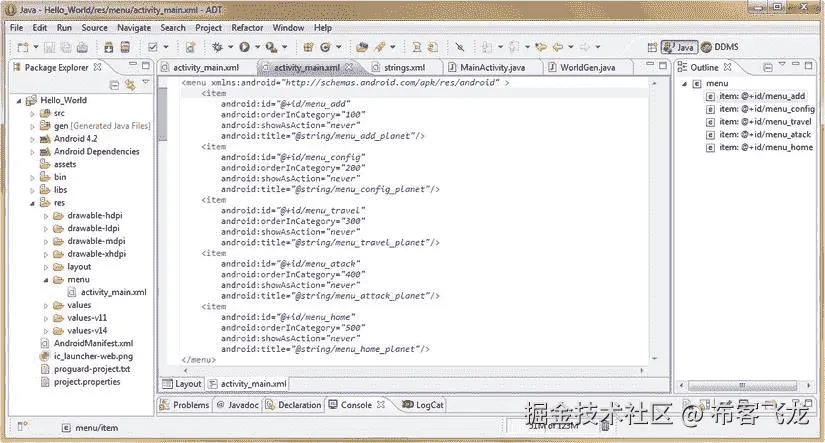This screenshot has width=825, height=443.
Task: Click the Search flashlight toolbar icon
Action: tap(380, 47)
